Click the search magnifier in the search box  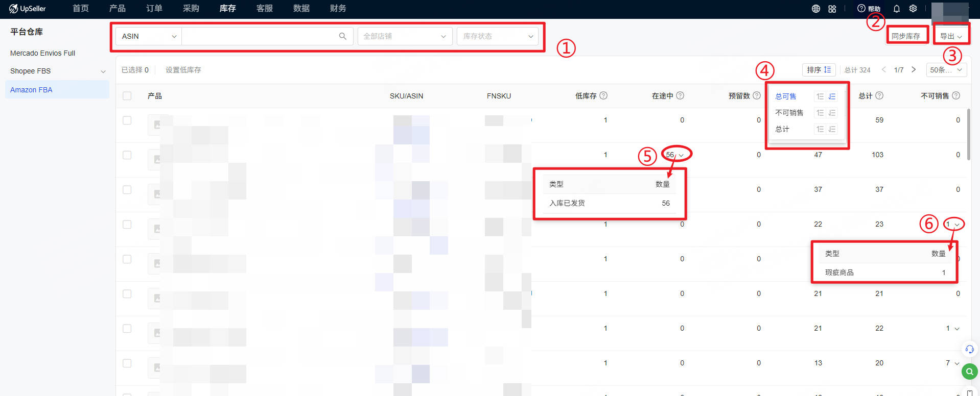click(343, 36)
